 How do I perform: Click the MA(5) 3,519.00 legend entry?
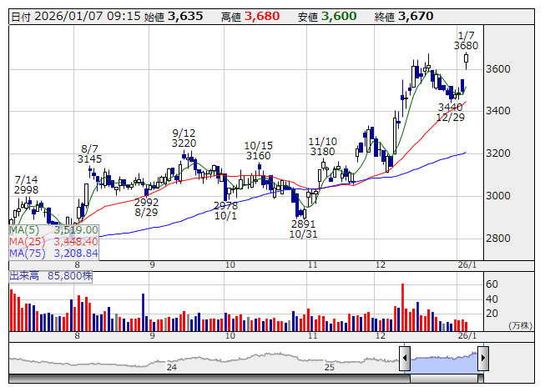click(54, 230)
